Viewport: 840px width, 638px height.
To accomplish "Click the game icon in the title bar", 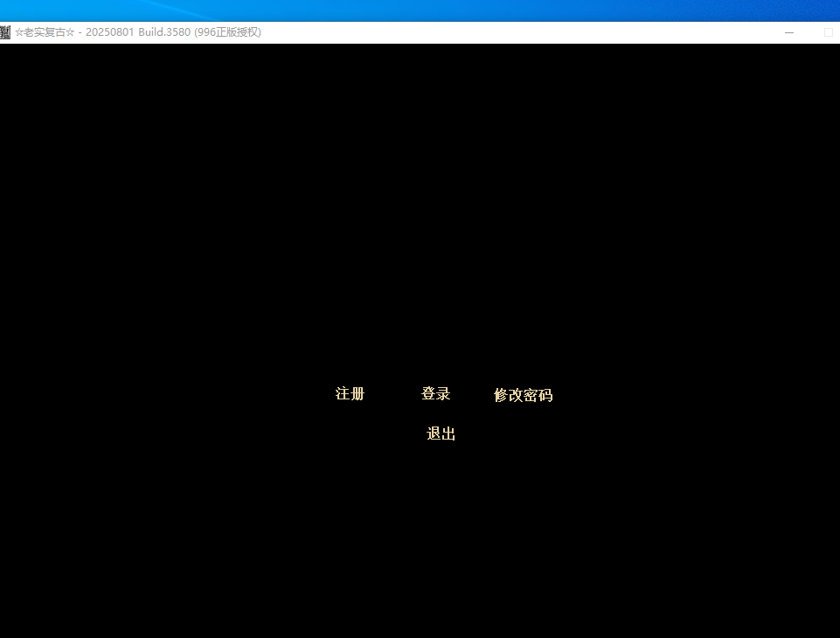I will [5, 32].
